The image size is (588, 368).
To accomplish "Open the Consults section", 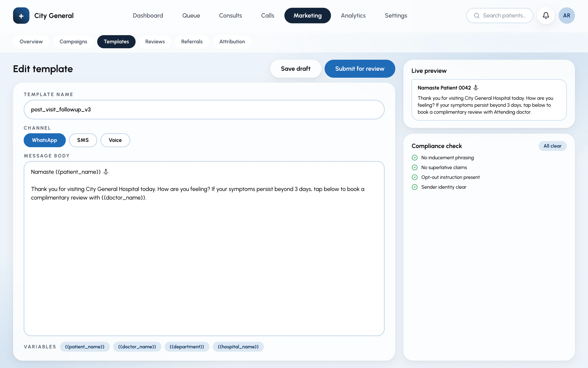I will (230, 16).
